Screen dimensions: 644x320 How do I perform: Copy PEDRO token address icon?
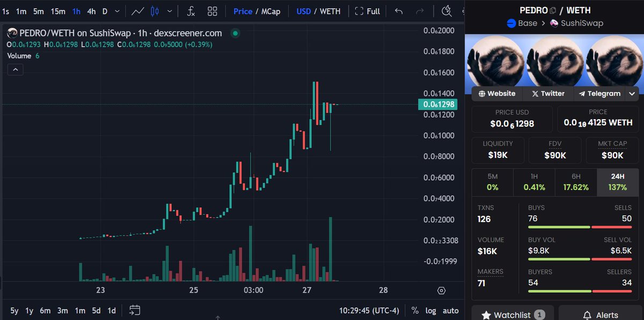coord(553,10)
